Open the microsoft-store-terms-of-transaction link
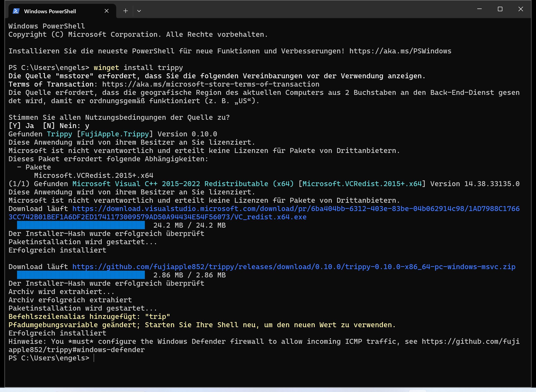This screenshot has width=536, height=392. coord(211,84)
